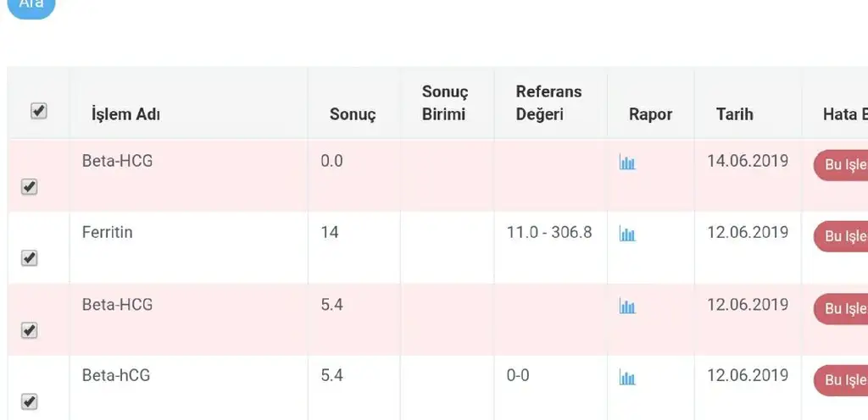Click red 'Bu İşle' button in Ferritin row
Screen dimensions: 868x420
click(x=843, y=236)
